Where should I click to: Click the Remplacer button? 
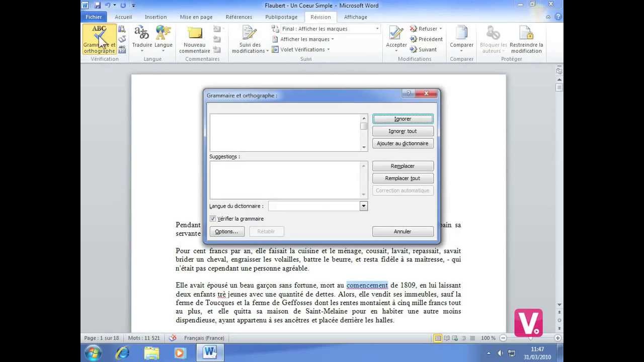[403, 166]
